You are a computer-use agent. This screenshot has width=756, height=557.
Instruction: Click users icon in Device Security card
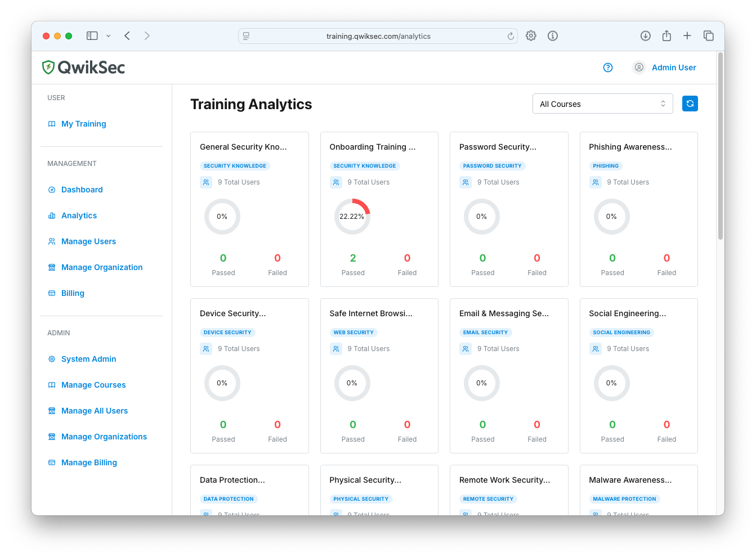tap(206, 349)
